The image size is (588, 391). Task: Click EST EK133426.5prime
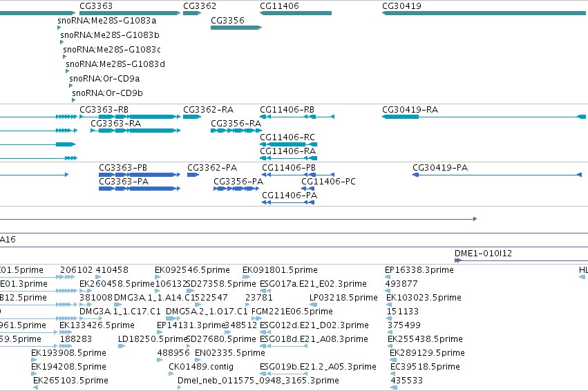click(97, 325)
